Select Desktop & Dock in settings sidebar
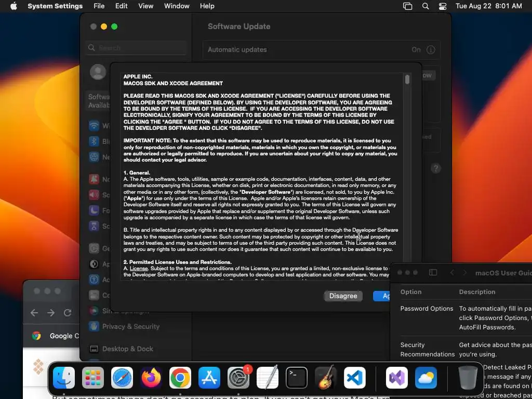The width and height of the screenshot is (532, 399). tap(121, 349)
